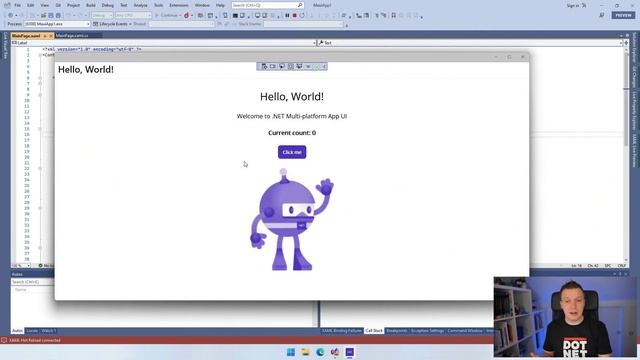Open Microsoft Edge from the taskbar
This screenshot has width=640, height=360.
(320, 352)
